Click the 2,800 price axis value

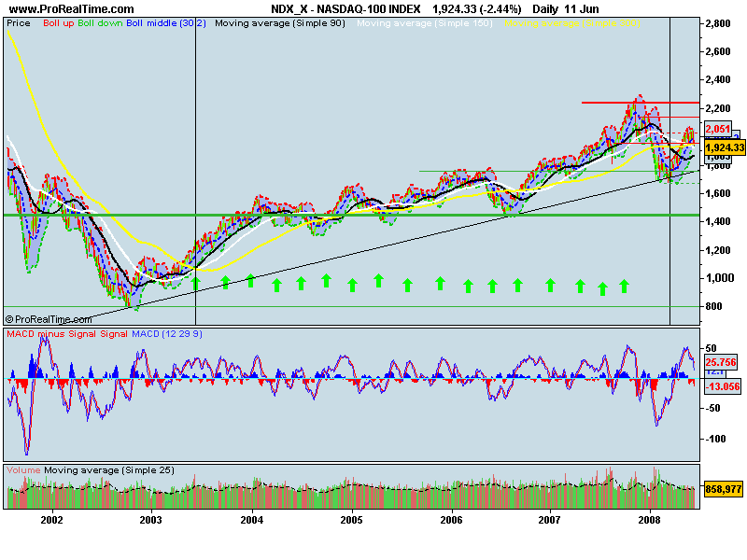point(718,23)
